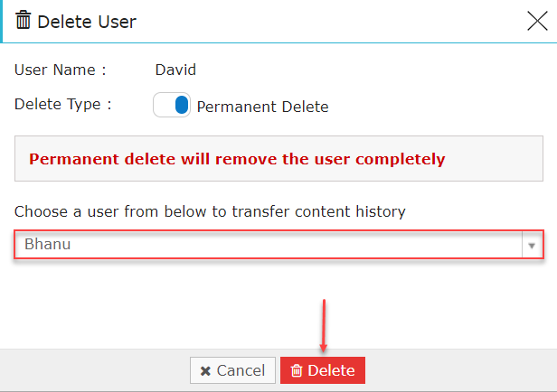The width and height of the screenshot is (557, 392).
Task: Click the empty white side of Delete Type switch
Action: point(165,105)
